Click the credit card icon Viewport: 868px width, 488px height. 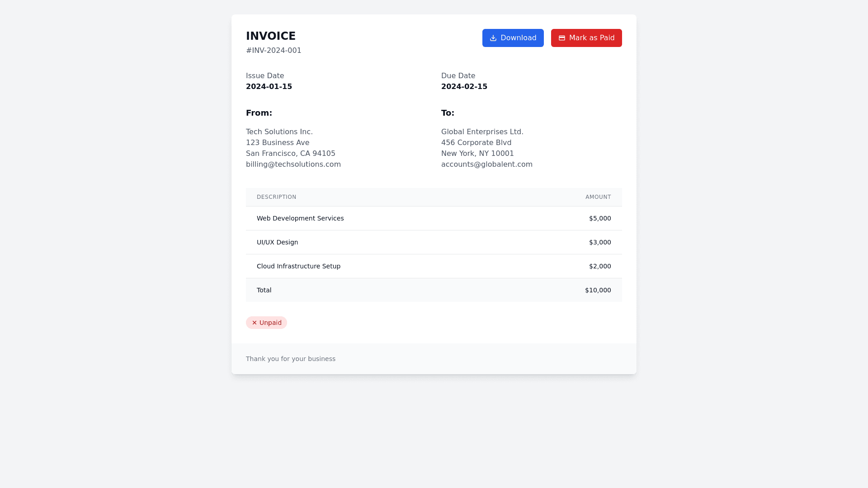(562, 38)
